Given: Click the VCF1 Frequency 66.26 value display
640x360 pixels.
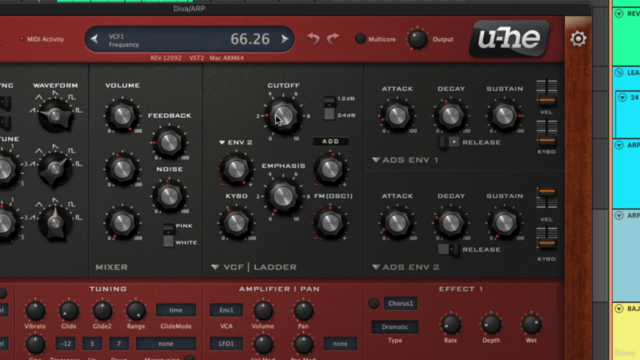Looking at the screenshot, I should [x=189, y=39].
